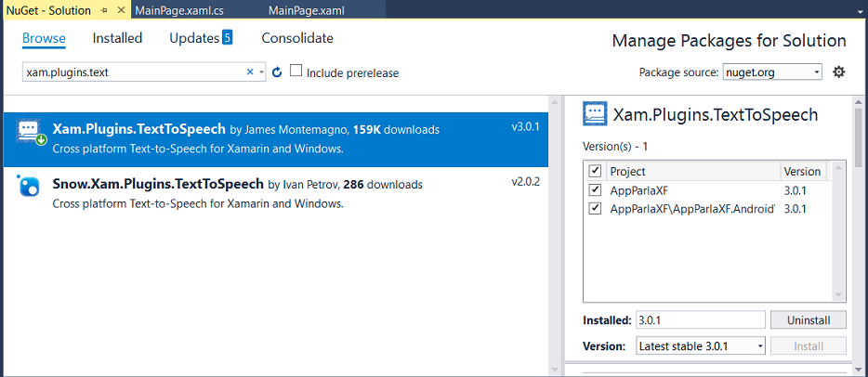Clear the search box with X icon
The width and height of the screenshot is (868, 377).
click(x=250, y=71)
